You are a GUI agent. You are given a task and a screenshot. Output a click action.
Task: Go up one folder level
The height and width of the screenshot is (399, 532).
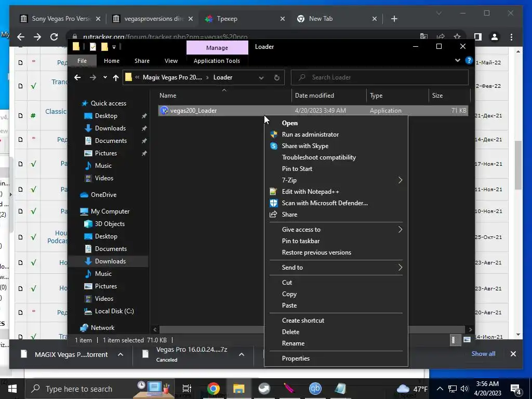[116, 78]
